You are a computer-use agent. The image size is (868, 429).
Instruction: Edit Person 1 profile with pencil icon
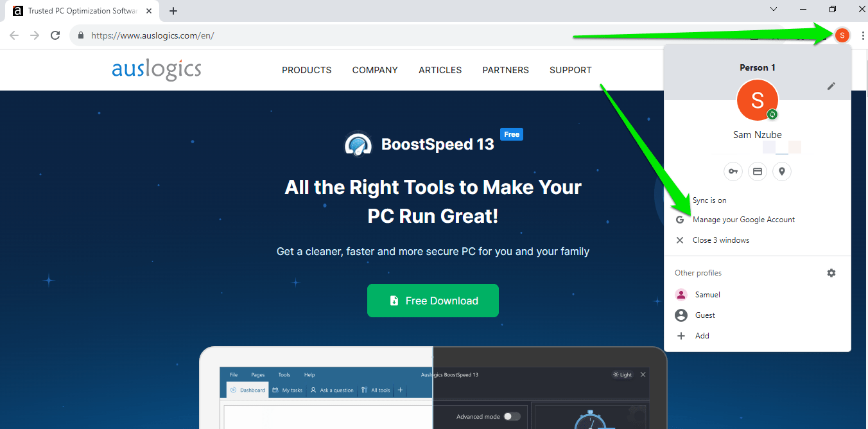pyautogui.click(x=831, y=86)
